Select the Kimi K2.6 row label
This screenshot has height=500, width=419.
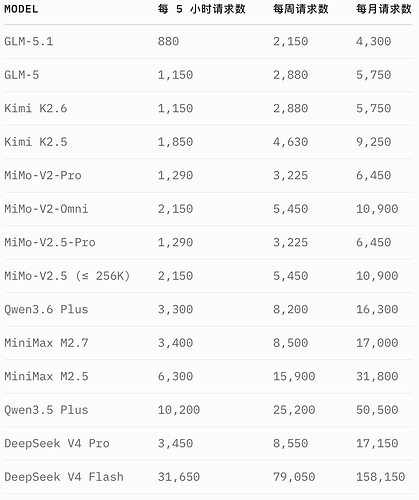click(36, 108)
